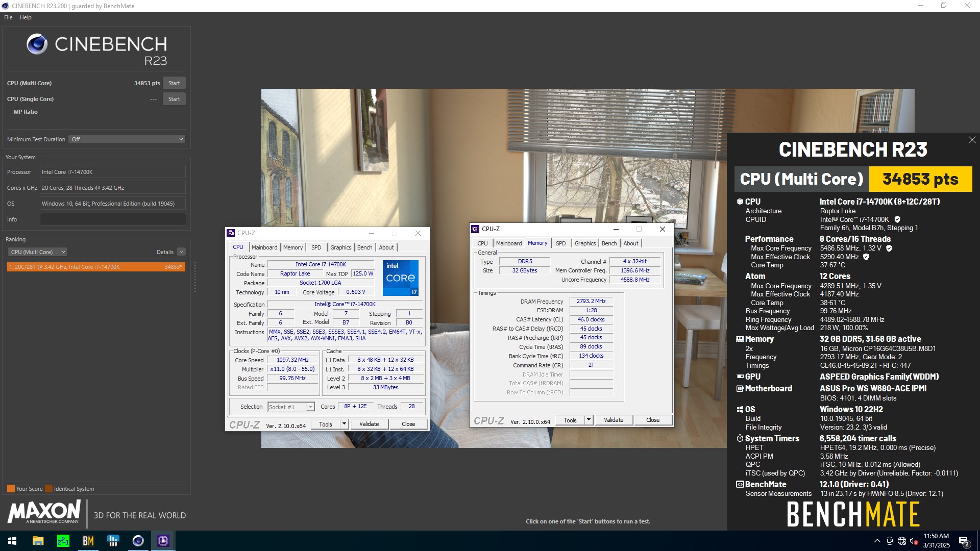Switch to About tab in left CPU-Z
980x551 pixels.
point(386,247)
